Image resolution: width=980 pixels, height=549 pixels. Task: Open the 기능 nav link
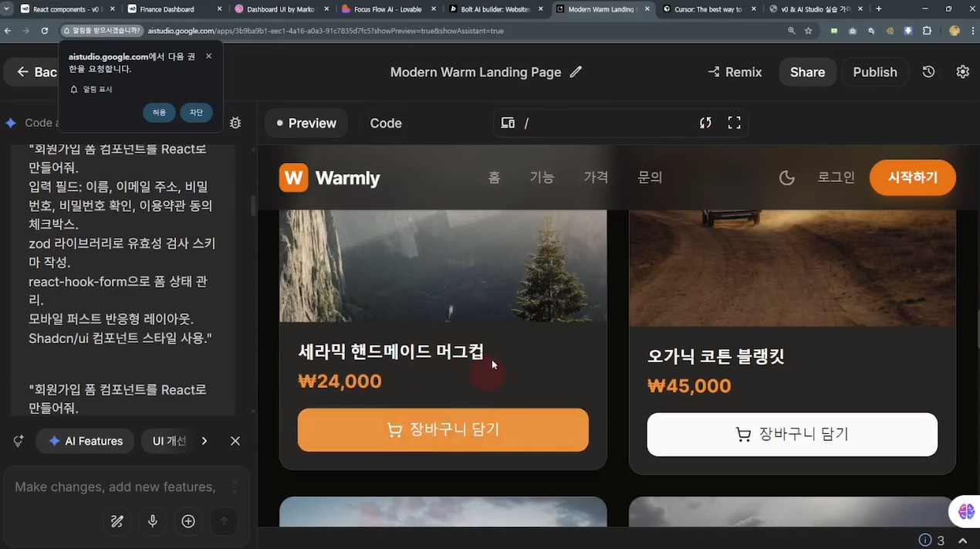pyautogui.click(x=542, y=178)
